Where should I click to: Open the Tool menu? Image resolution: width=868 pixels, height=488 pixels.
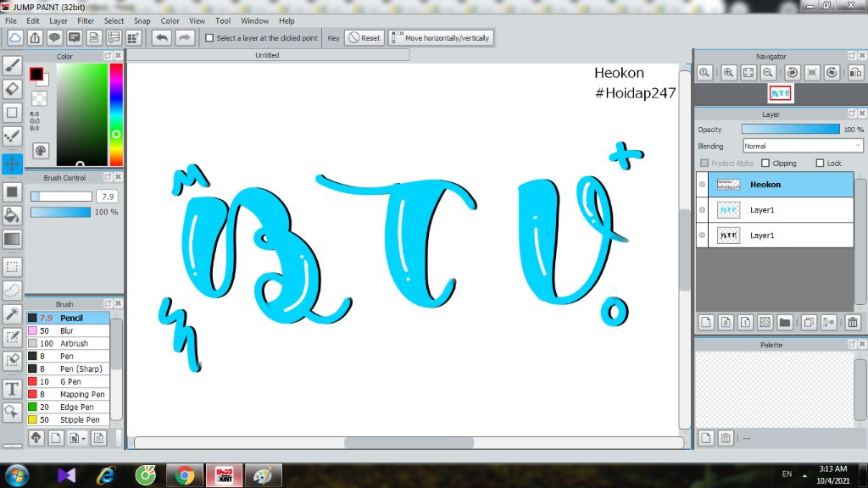(x=223, y=21)
